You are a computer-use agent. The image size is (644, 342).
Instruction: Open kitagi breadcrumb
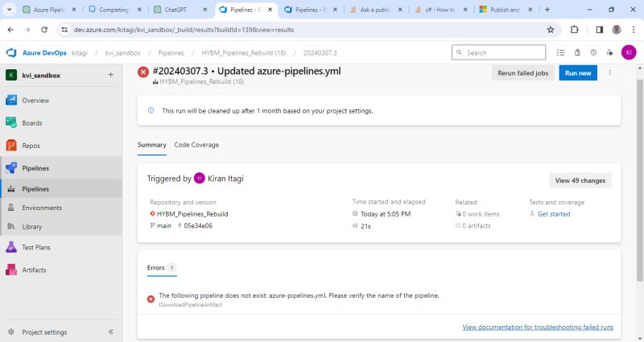pos(80,53)
